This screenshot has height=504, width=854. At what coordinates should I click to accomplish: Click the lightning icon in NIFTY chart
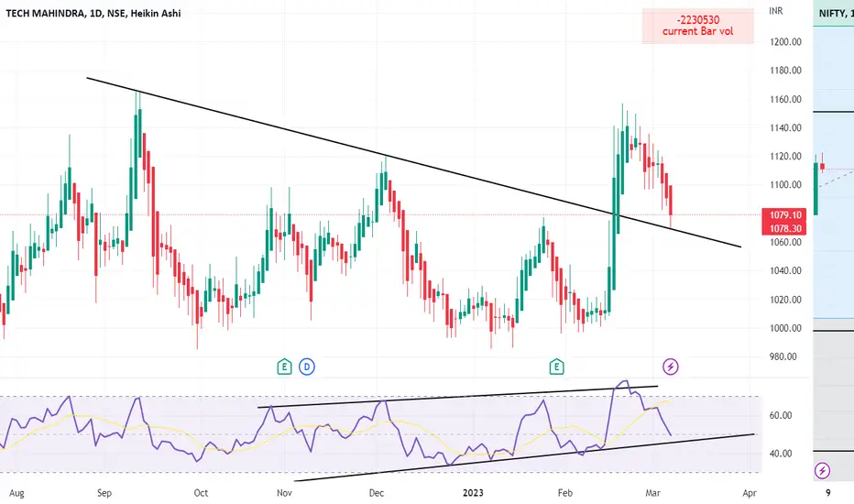point(822,470)
